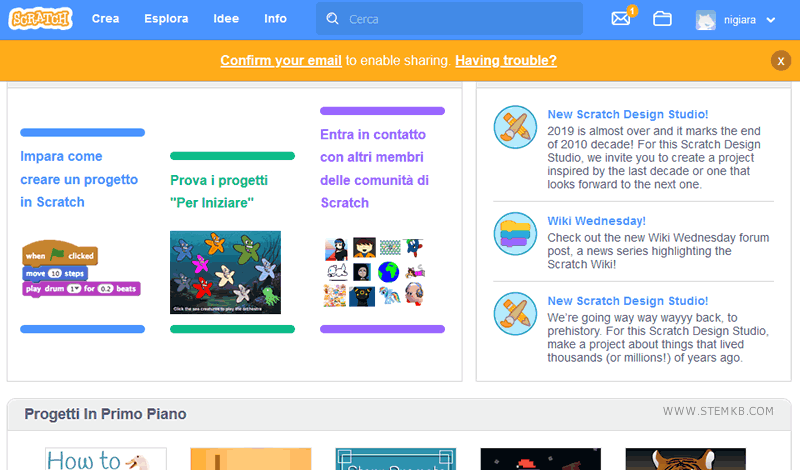Open the How to featured project thumbnail
Screen dimensions: 800x470
tap(106, 459)
